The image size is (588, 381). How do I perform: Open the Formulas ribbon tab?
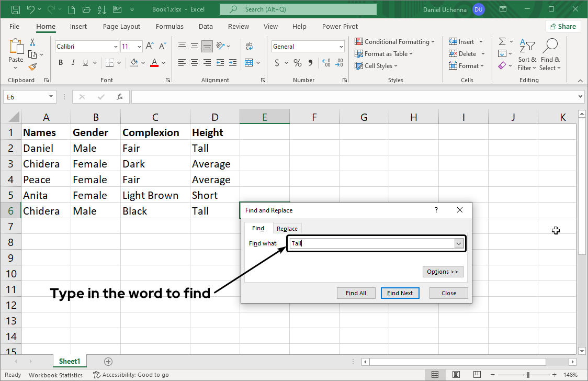pos(169,27)
